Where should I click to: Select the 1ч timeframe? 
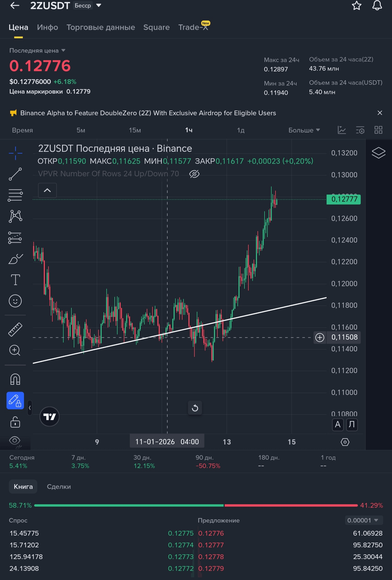(189, 130)
